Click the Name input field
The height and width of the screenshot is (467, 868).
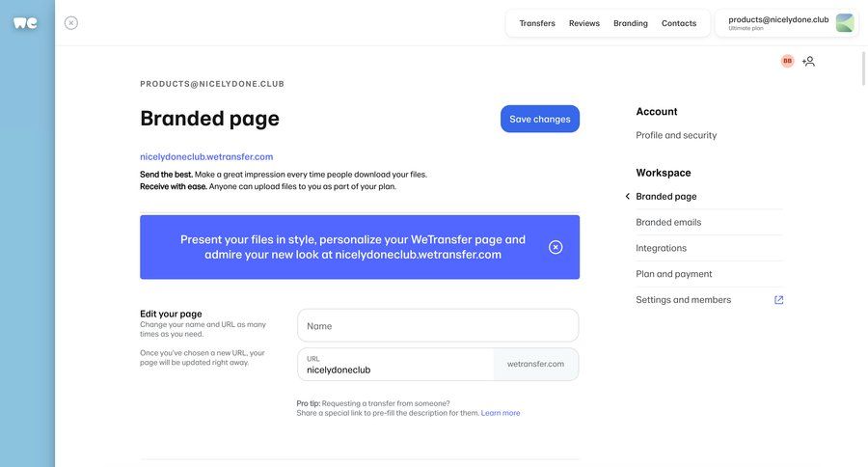point(438,326)
